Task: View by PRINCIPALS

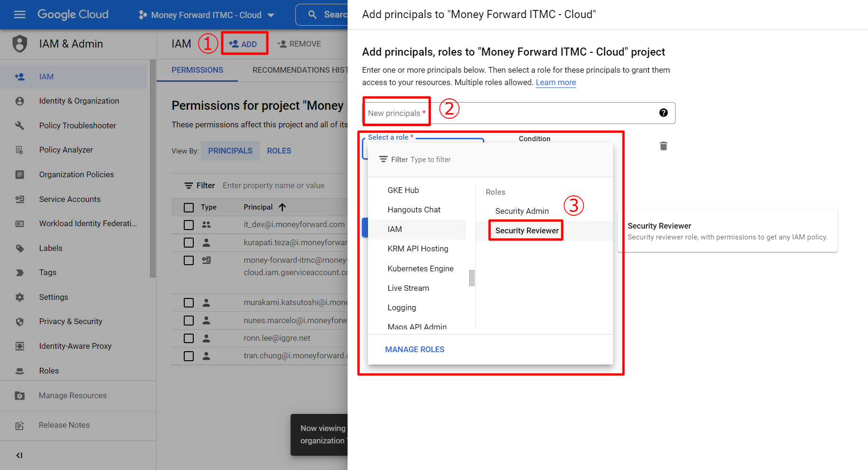Action: [x=230, y=151]
